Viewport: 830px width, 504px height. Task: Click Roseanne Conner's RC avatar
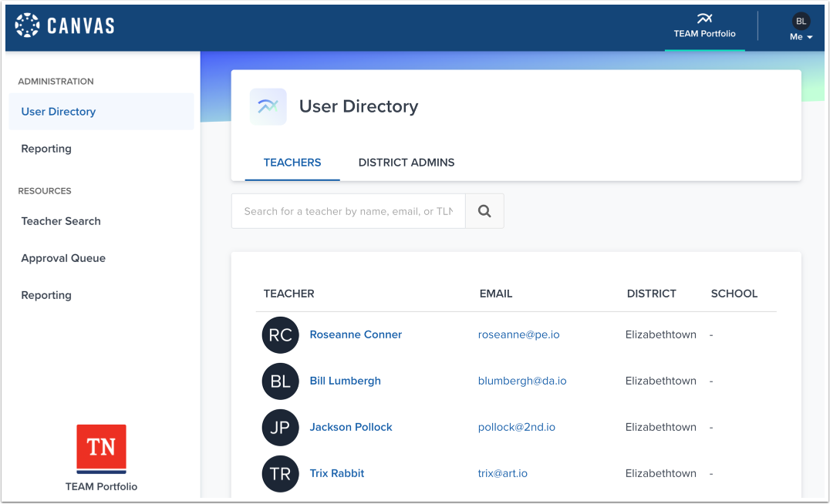tap(280, 334)
